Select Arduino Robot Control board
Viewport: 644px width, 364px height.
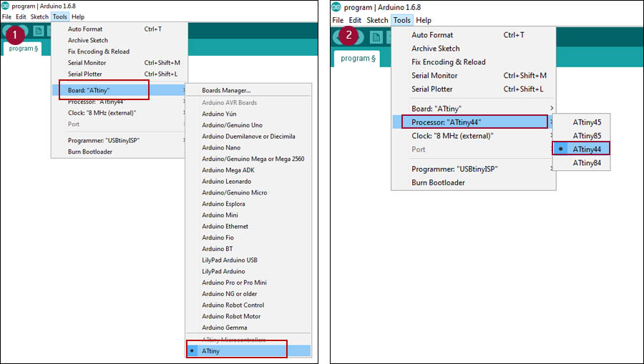(248, 305)
